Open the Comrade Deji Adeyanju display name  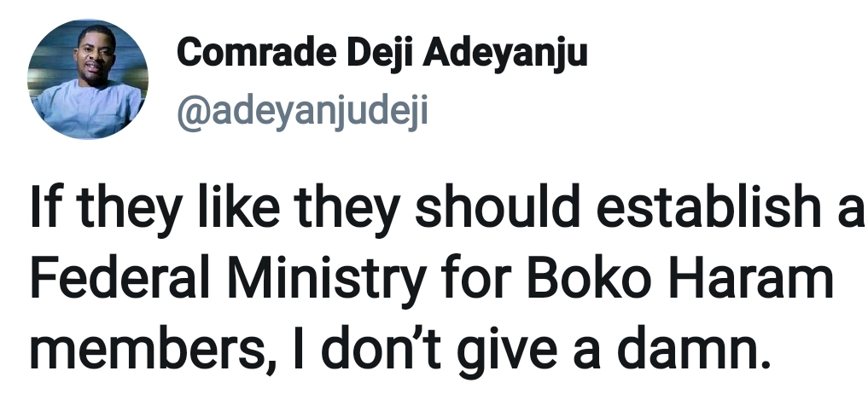[x=382, y=55]
